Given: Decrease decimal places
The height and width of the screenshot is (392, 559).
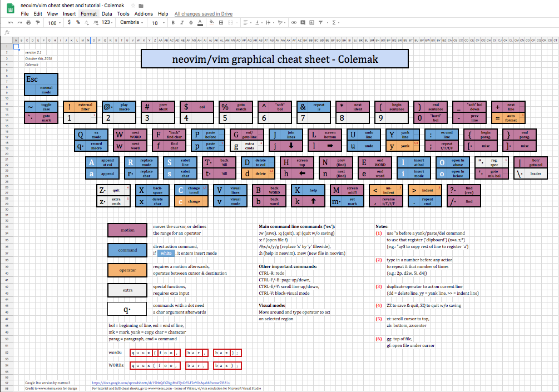Looking at the screenshot, I should click(x=87, y=22).
